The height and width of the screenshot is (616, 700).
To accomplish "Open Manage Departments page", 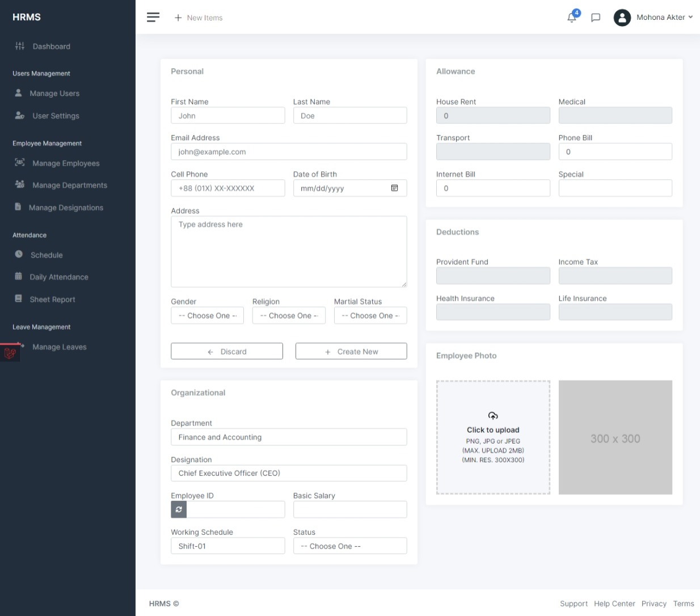I will click(x=70, y=185).
